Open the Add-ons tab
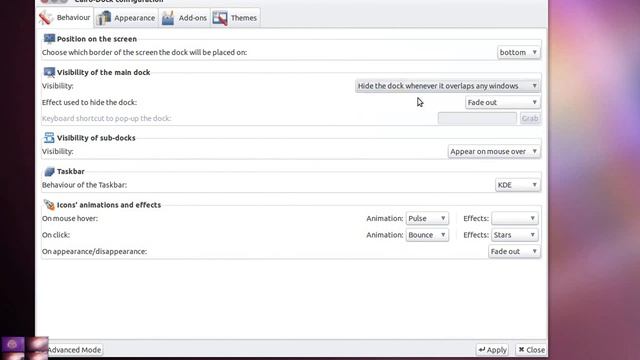The image size is (640, 360). tap(184, 18)
